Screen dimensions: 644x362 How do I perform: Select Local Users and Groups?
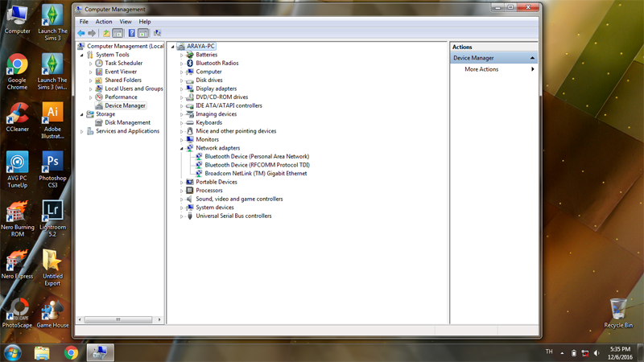tap(134, 88)
